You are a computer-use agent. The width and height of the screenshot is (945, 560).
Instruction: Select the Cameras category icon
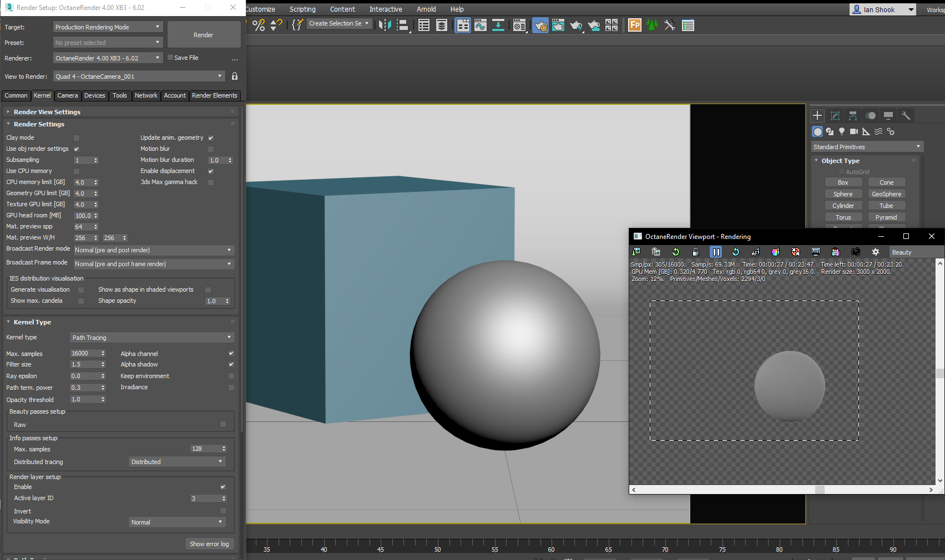click(854, 131)
